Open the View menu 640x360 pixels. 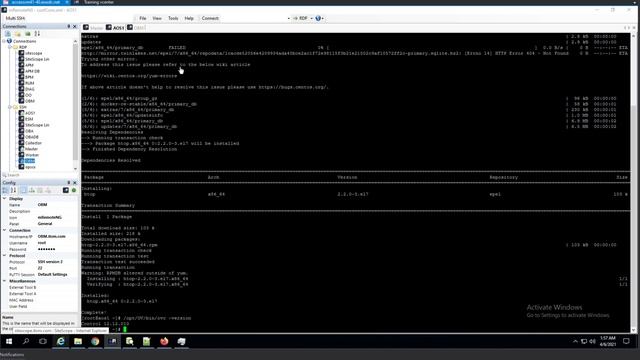tap(157, 18)
